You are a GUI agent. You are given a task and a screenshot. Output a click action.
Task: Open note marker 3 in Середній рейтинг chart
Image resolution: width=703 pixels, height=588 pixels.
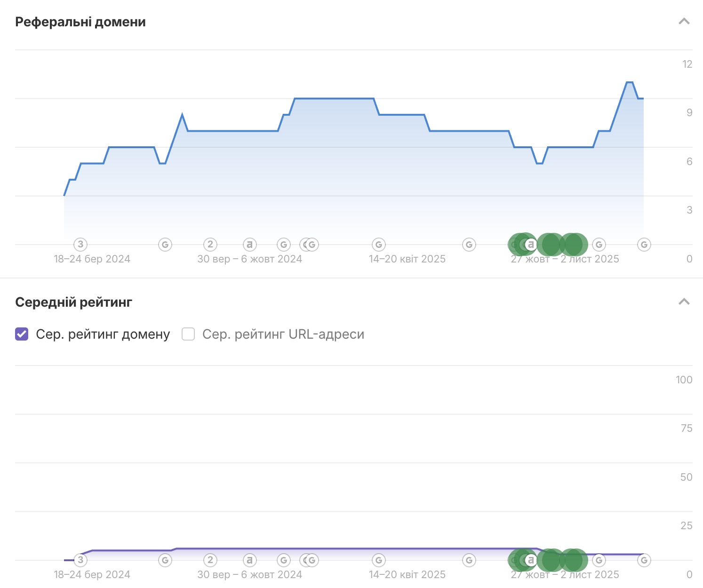pyautogui.click(x=80, y=560)
